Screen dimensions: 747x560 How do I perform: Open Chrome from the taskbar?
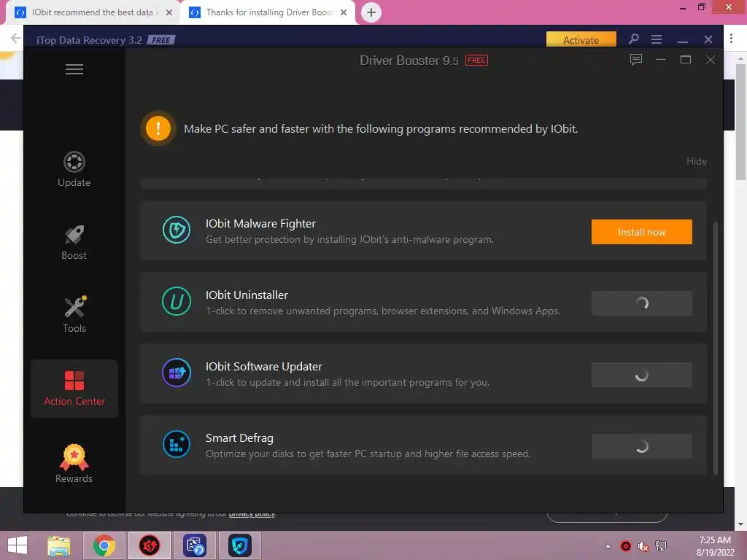coord(104,545)
